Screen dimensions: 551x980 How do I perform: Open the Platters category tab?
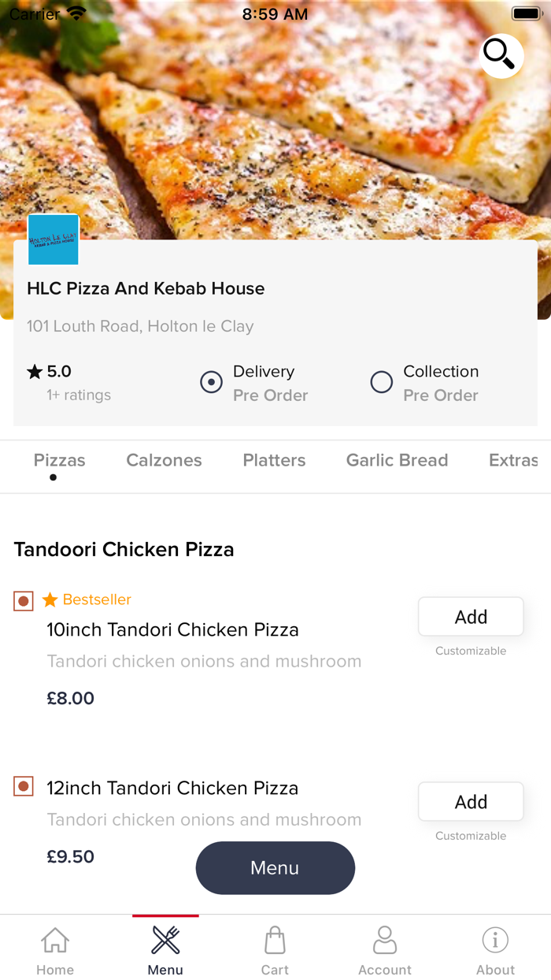coord(274,460)
